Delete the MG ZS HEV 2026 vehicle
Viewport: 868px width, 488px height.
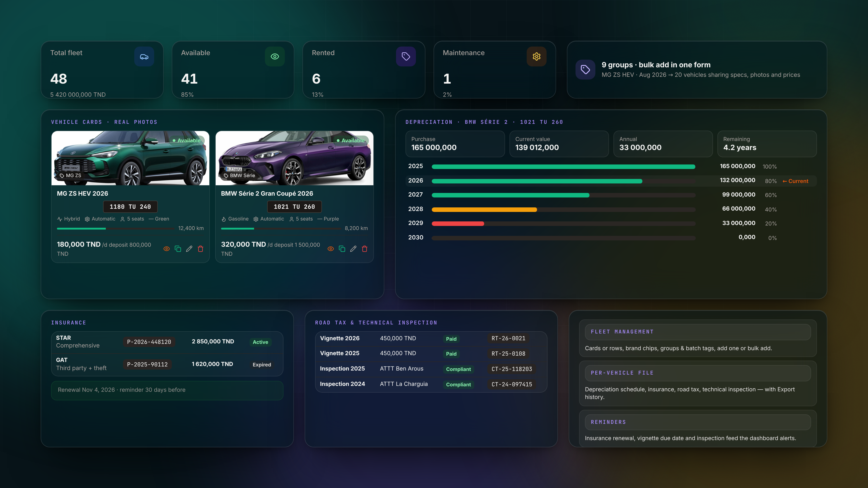coord(200,249)
